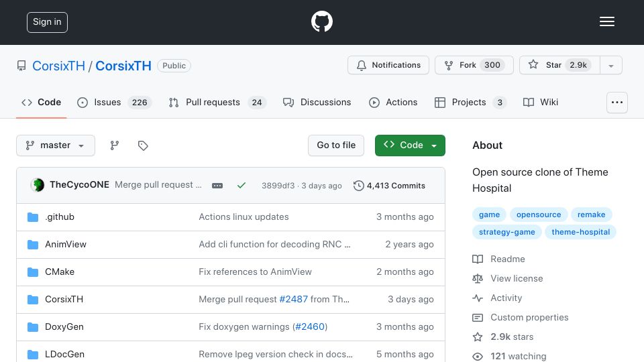Star the repository

559,65
